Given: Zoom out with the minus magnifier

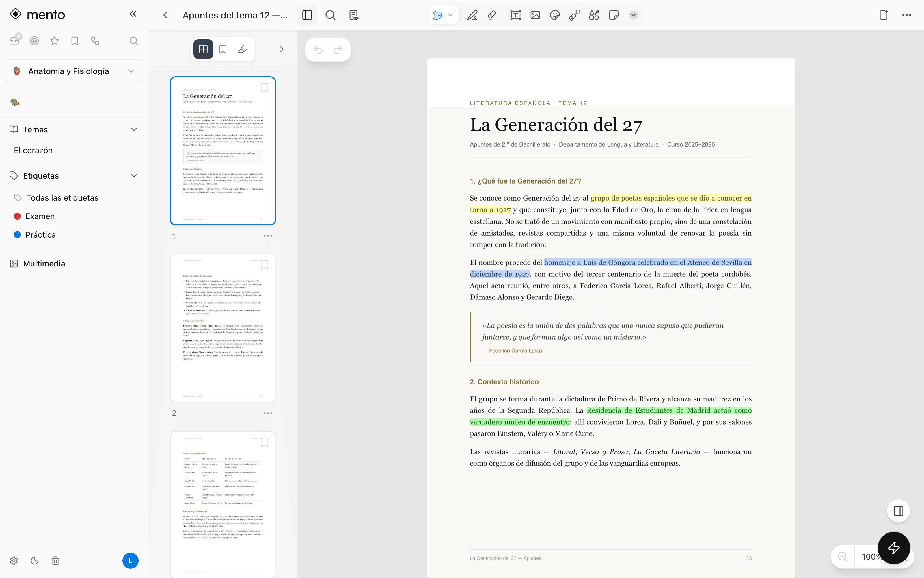Looking at the screenshot, I should pos(842,557).
